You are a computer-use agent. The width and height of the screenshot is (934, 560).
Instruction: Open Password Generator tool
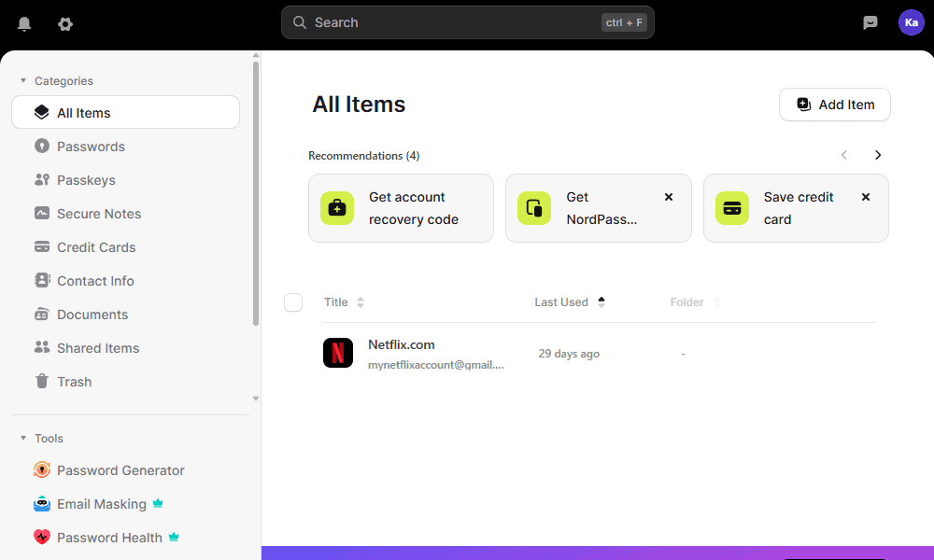(x=120, y=470)
